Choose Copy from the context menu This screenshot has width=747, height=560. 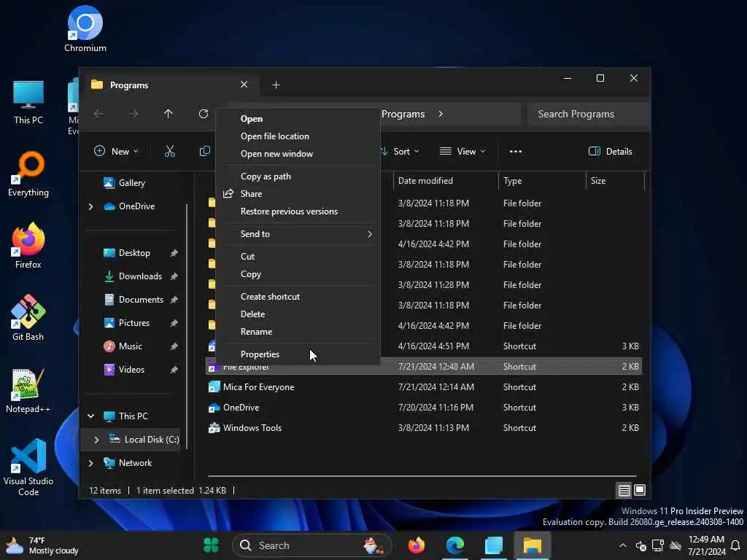298,274
